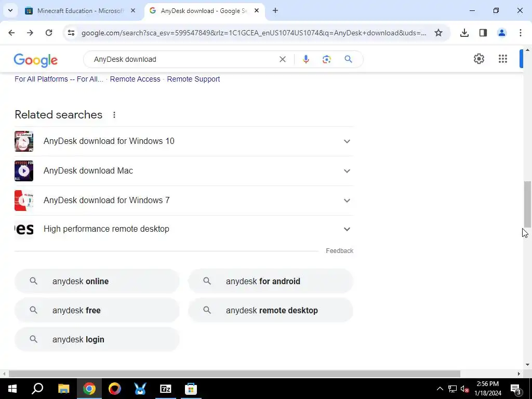Viewport: 532px width, 399px height.
Task: Click the scroll right arrow
Action: pyautogui.click(x=519, y=374)
